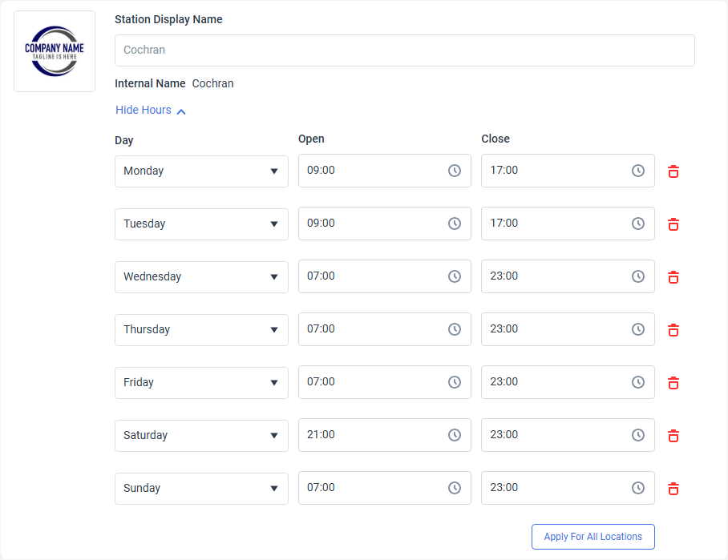The image size is (728, 560).
Task: Expand the Thursday day selector
Action: (x=201, y=330)
